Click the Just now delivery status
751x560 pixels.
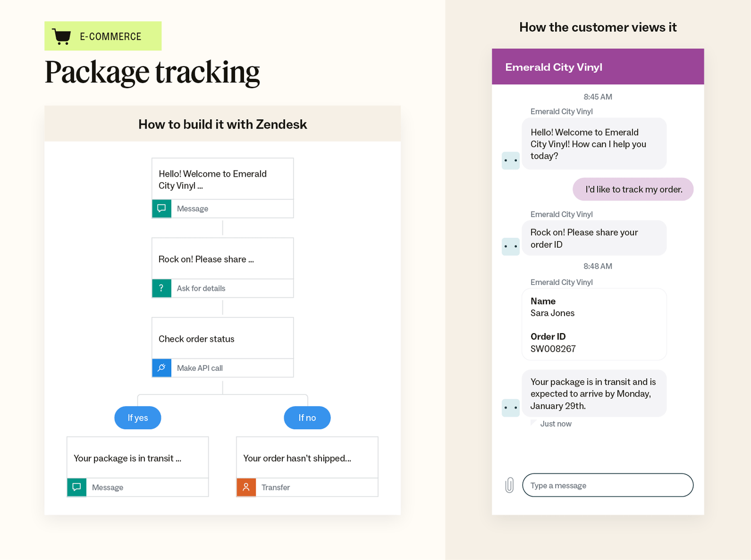(556, 424)
